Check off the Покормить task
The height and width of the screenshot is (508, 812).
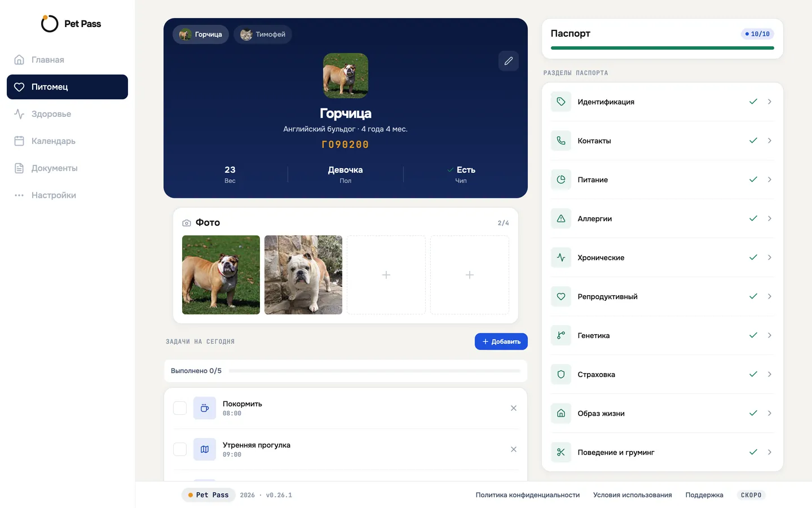pos(180,408)
